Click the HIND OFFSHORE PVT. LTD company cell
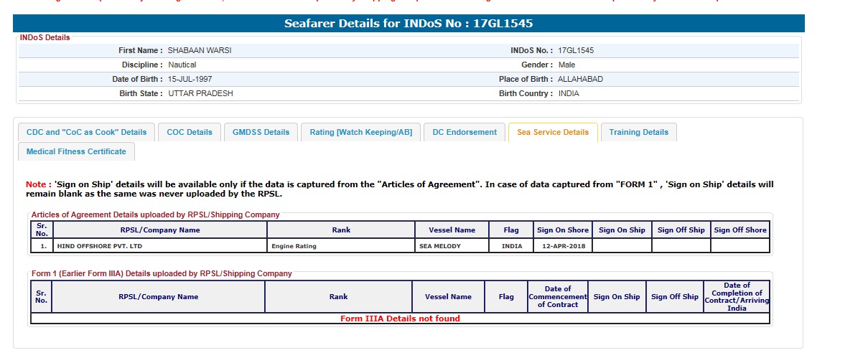 pyautogui.click(x=99, y=246)
